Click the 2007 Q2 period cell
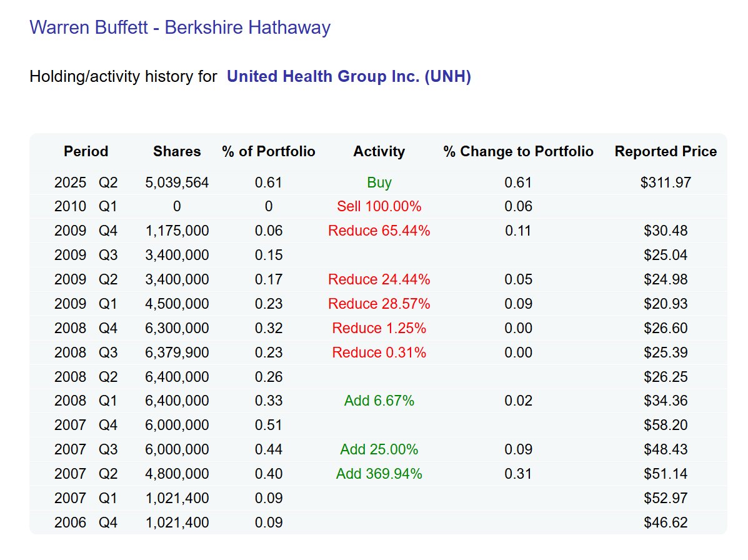The height and width of the screenshot is (560, 748). point(86,474)
